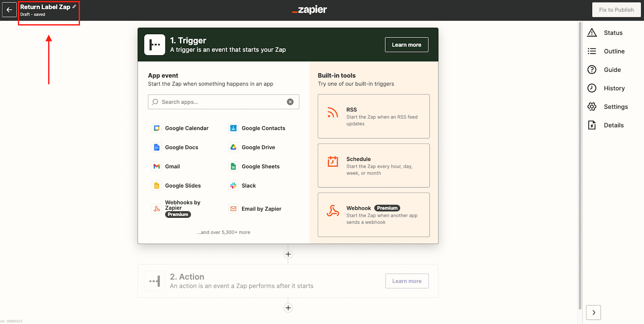Select Google Contacts text label
Image resolution: width=644 pixels, height=324 pixels.
pos(263,128)
